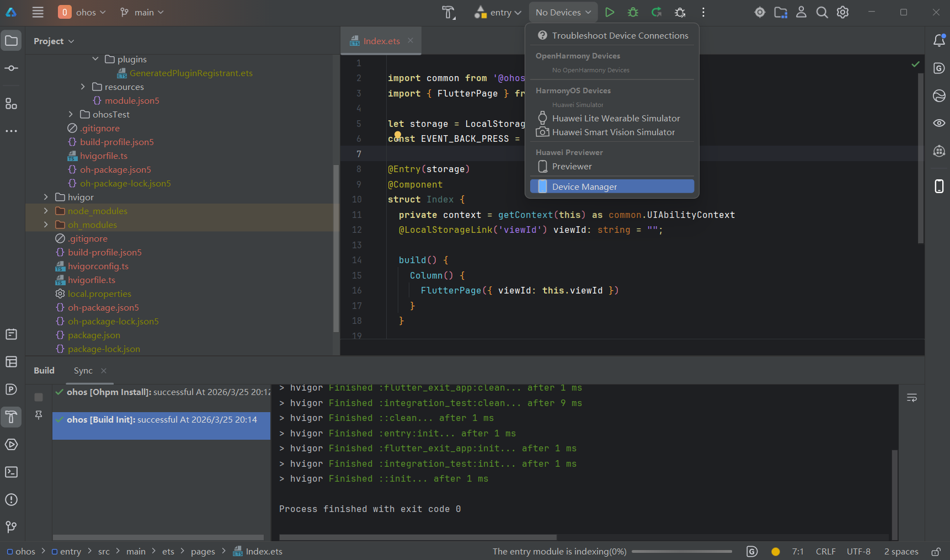Expand the ohosTest folder
The image size is (950, 560).
point(71,114)
